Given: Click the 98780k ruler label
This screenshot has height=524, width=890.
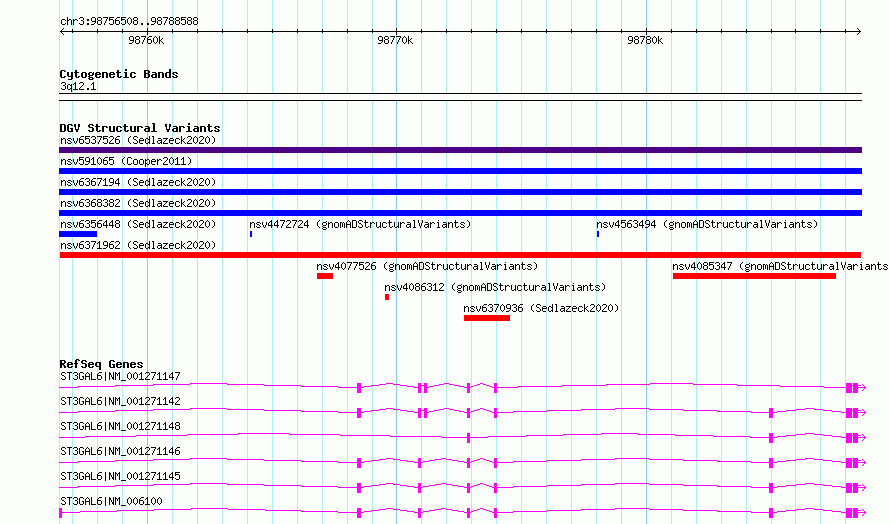Looking at the screenshot, I should [645, 40].
